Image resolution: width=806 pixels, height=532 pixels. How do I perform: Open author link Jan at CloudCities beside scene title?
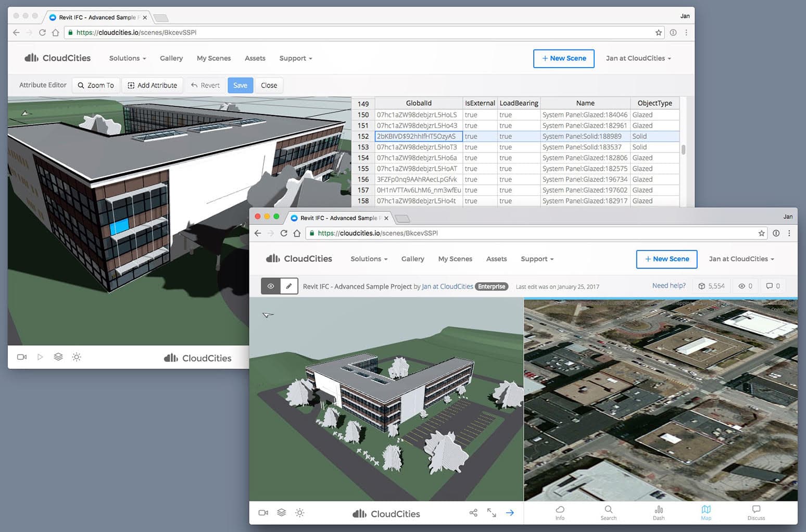coord(447,286)
